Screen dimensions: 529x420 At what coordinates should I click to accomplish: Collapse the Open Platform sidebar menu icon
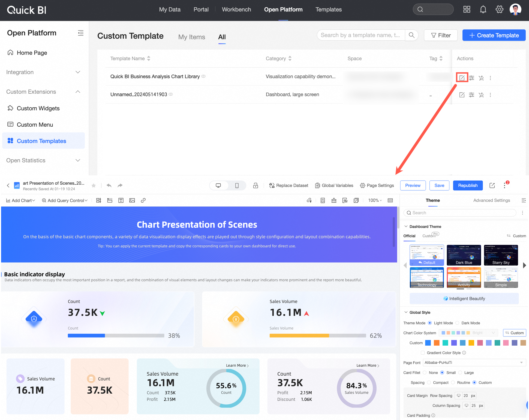tap(80, 33)
